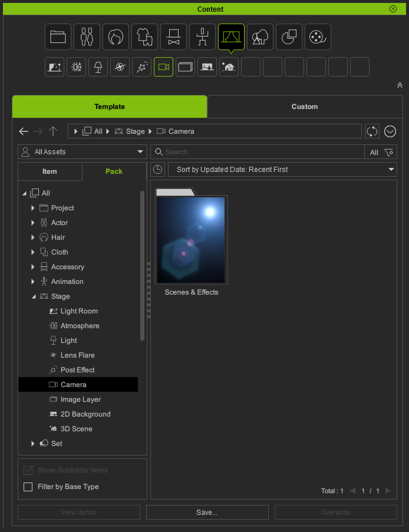Tick the Filter by Base Type checkbox
Screen dimensions: 409x532
[28, 487]
